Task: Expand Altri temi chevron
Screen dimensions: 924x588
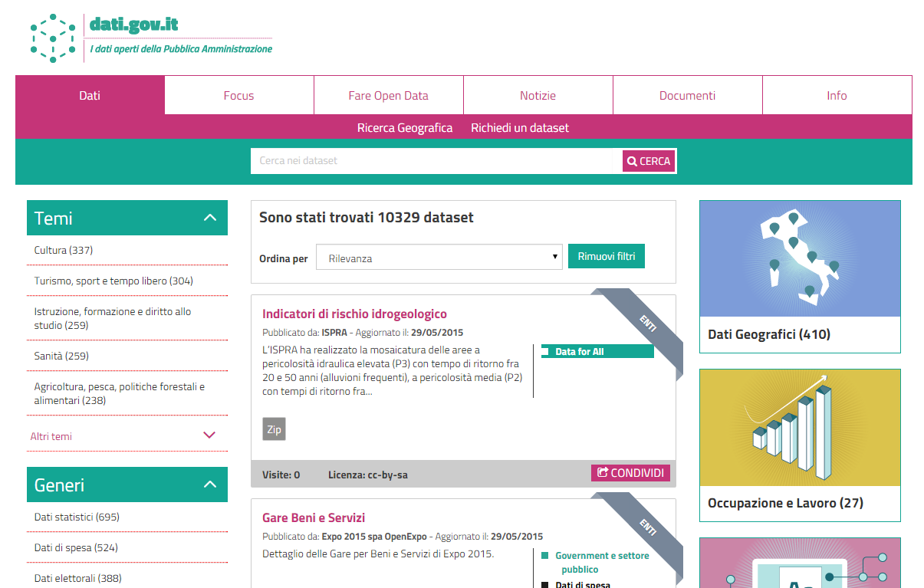Action: click(x=209, y=435)
